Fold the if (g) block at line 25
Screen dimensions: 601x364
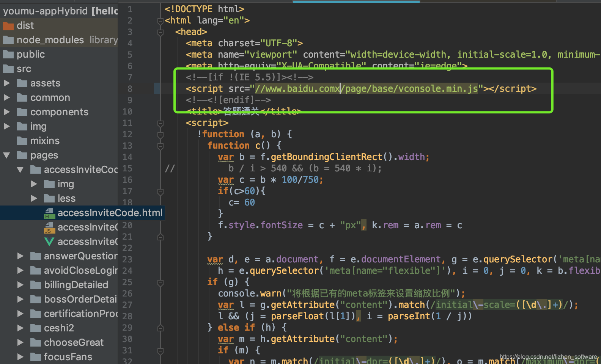tap(160, 283)
